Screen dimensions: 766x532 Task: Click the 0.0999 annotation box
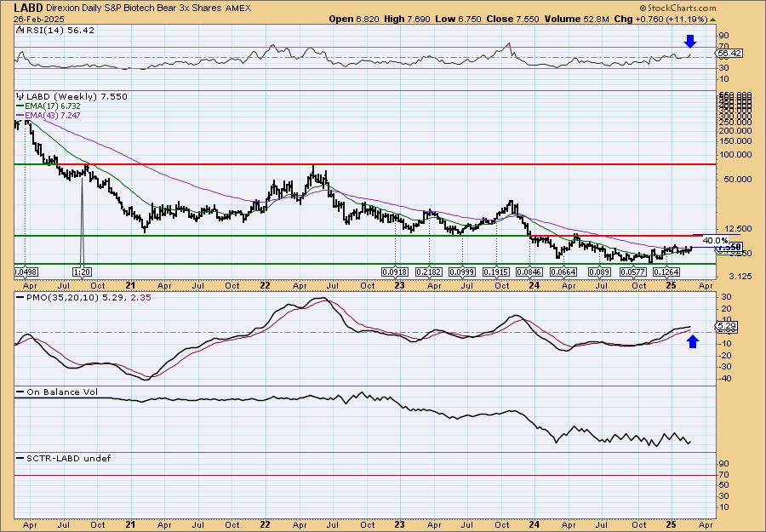tap(463, 272)
